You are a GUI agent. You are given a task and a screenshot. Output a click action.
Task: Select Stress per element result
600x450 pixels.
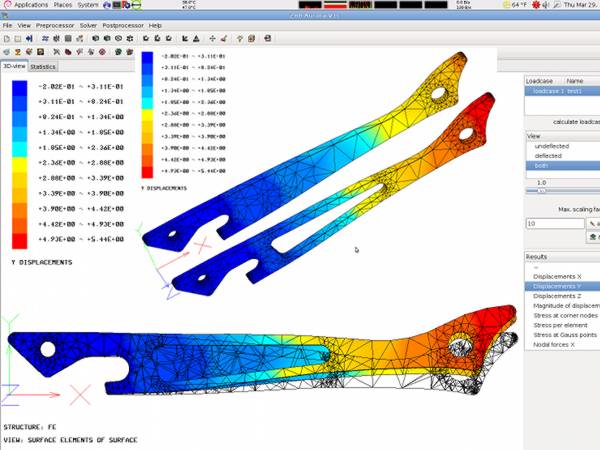[x=563, y=325]
